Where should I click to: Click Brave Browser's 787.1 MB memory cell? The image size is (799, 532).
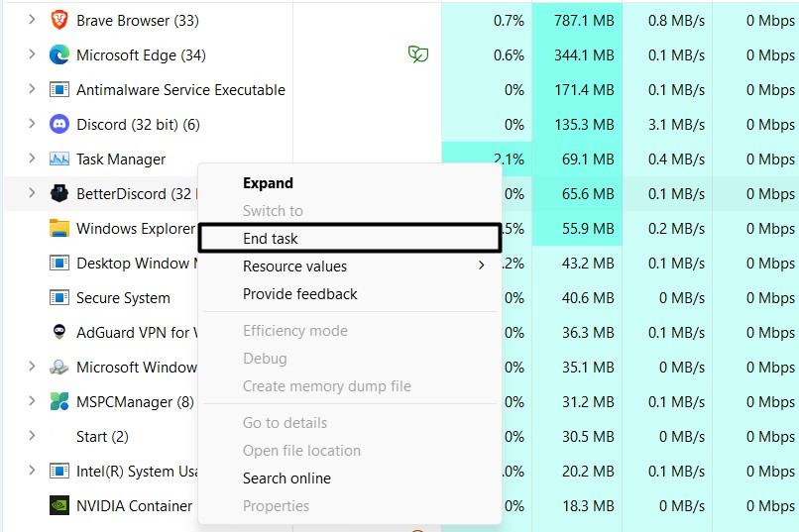pos(576,21)
